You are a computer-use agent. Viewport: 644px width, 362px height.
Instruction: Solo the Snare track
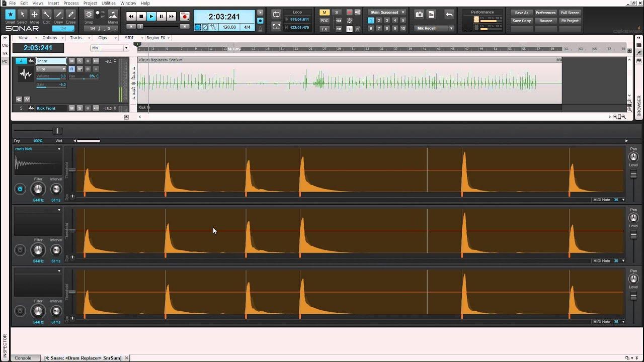coord(79,61)
